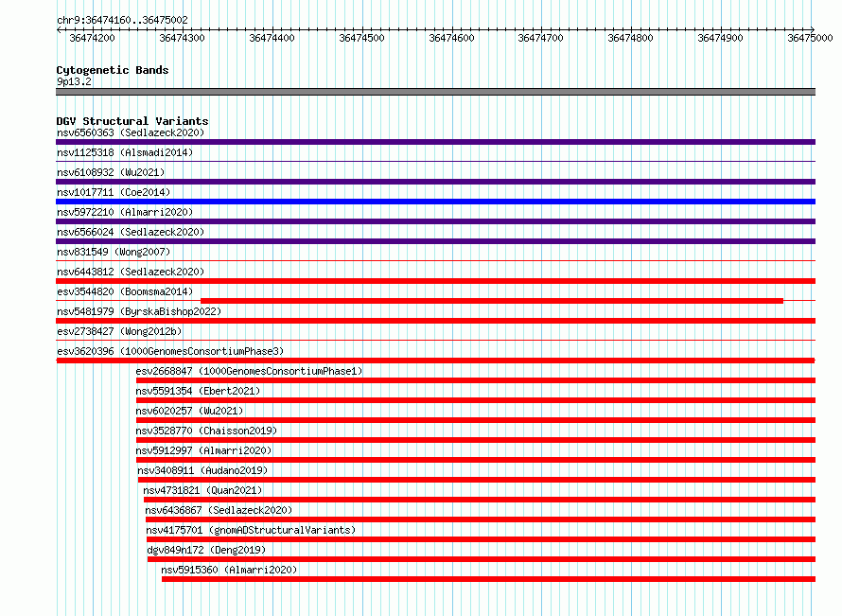842x616 pixels.
Task: Open nsv5972210 (Almarri2020) variant label
Action: [x=125, y=212]
